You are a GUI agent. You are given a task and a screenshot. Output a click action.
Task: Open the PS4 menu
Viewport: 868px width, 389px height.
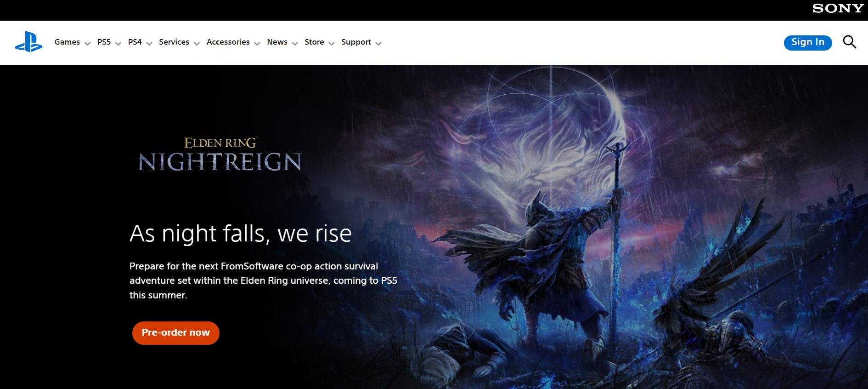coord(135,42)
